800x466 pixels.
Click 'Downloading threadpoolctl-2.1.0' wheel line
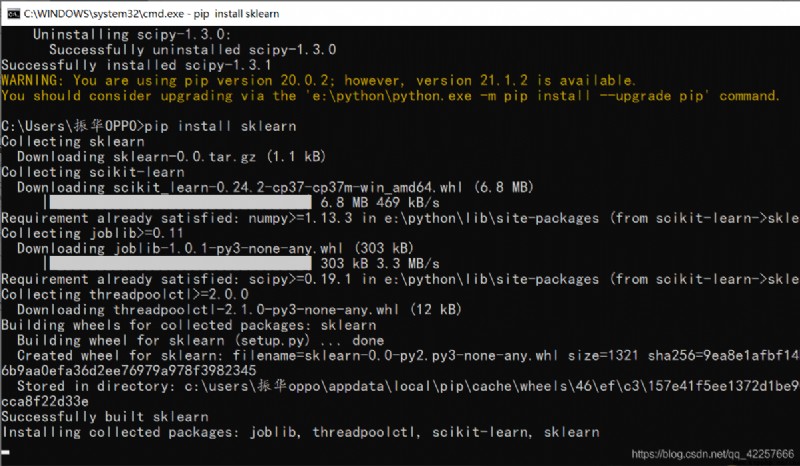[239, 310]
